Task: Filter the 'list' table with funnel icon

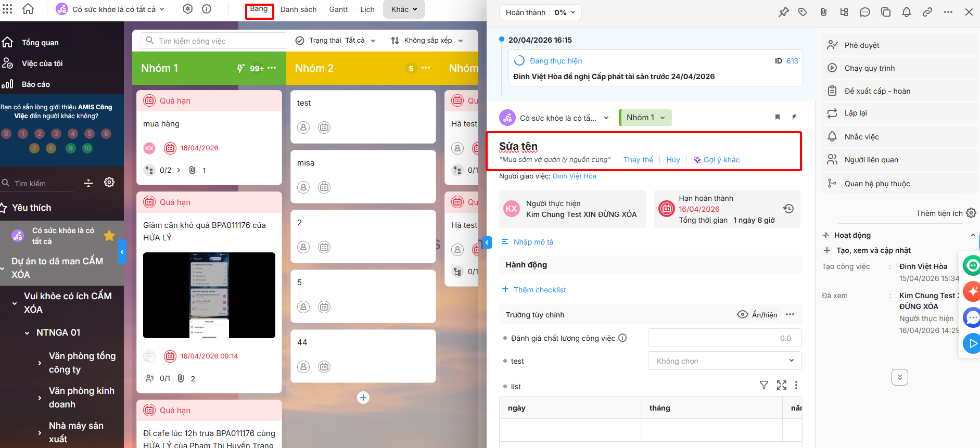Action: pyautogui.click(x=764, y=385)
